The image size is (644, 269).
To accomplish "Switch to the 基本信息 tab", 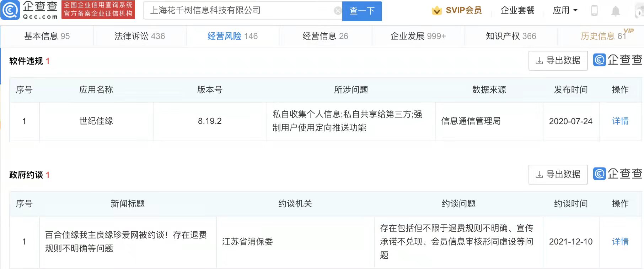I will (x=47, y=36).
